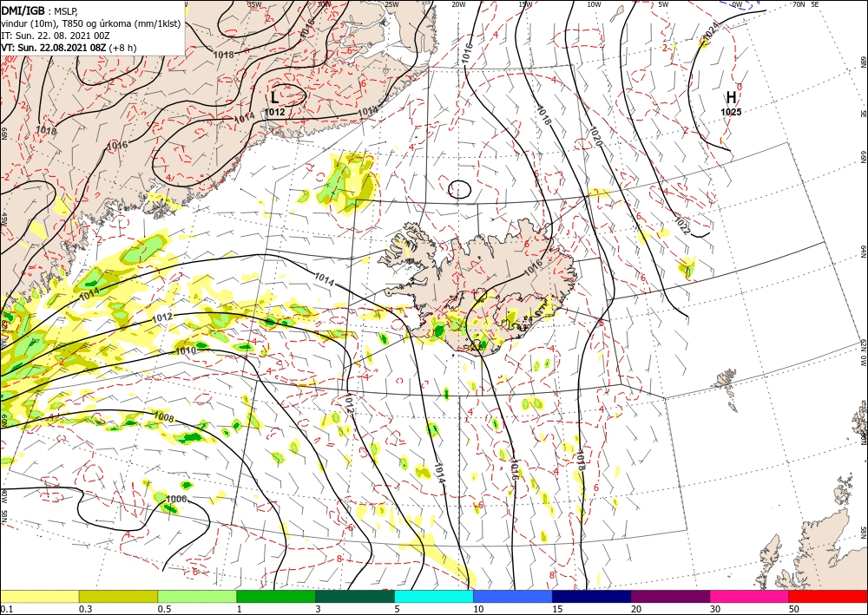
Task: Click the red 50 mm legend swatch
Action: point(828,596)
